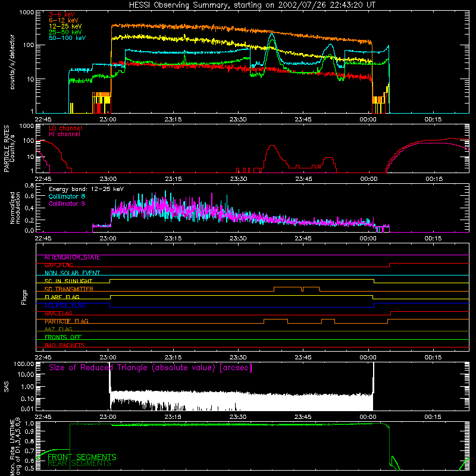Click the 100.00 y-axis value in the SAS panel
Screen dimensions: 476x476
[x=24, y=364]
